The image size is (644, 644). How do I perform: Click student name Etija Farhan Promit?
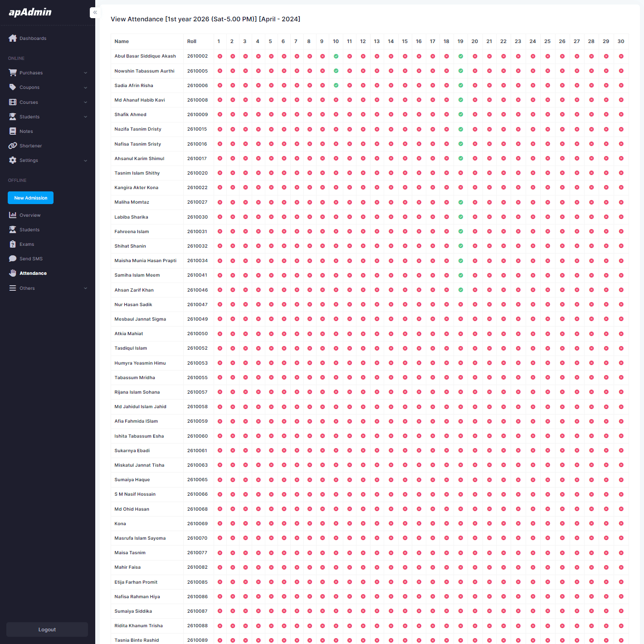pyautogui.click(x=136, y=582)
